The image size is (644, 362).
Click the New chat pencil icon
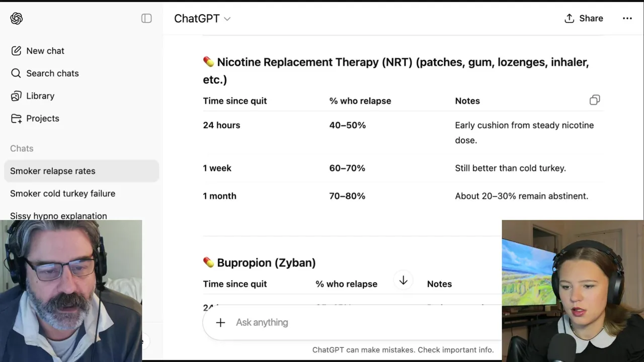click(16, 51)
